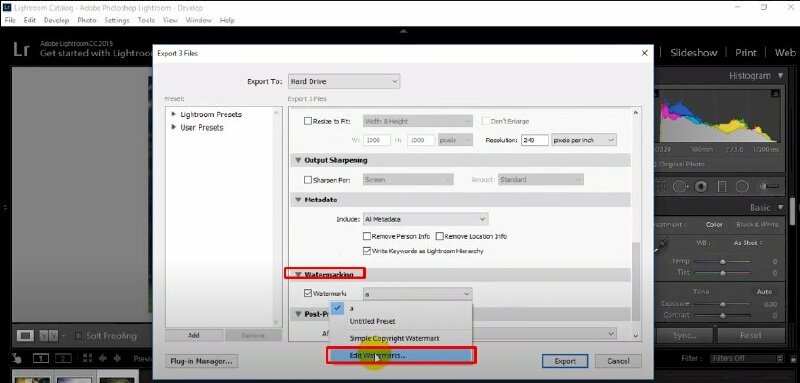Tick the Remove Location Info checkbox
The width and height of the screenshot is (800, 383).
coord(439,237)
